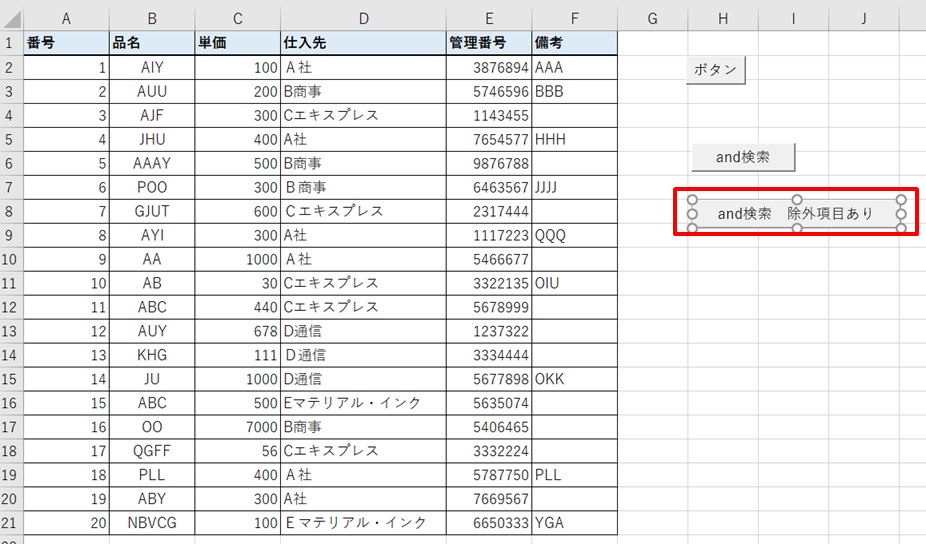Select management number 6650333
This screenshot has width=926, height=544.
coord(489,523)
